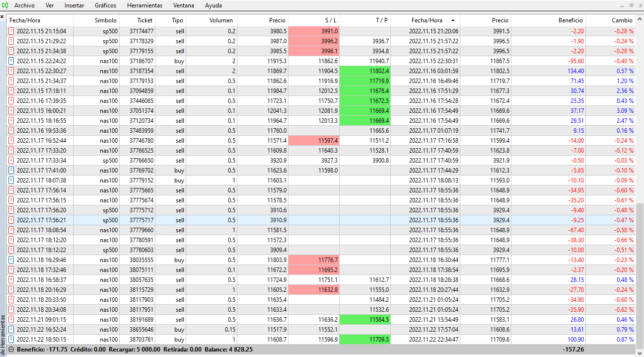Click the order icon for ticket 37775674
Image resolution: width=644 pixels, height=357 pixels.
11,200
